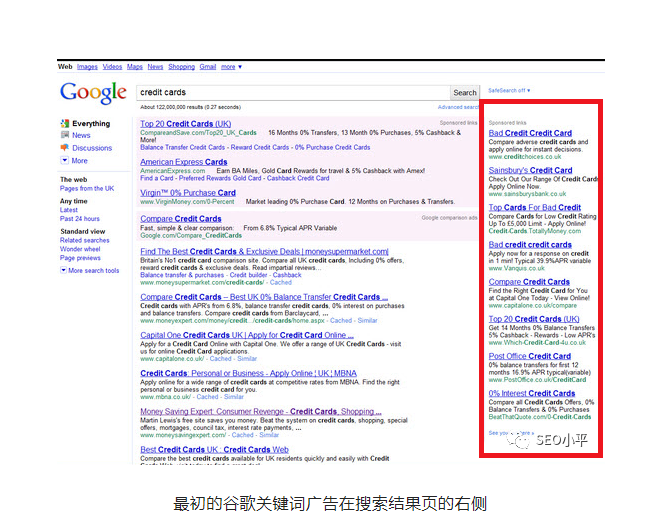The height and width of the screenshot is (517, 669).
Task: Open Cached link for capitalone result
Action: pos(221,359)
